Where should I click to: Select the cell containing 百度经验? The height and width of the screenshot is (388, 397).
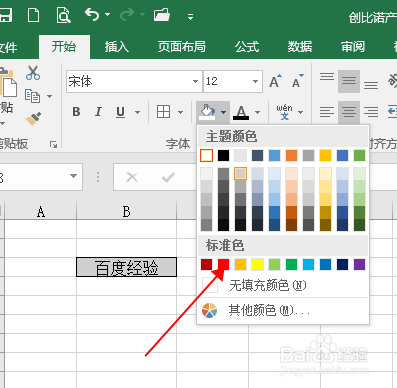pyautogui.click(x=126, y=267)
